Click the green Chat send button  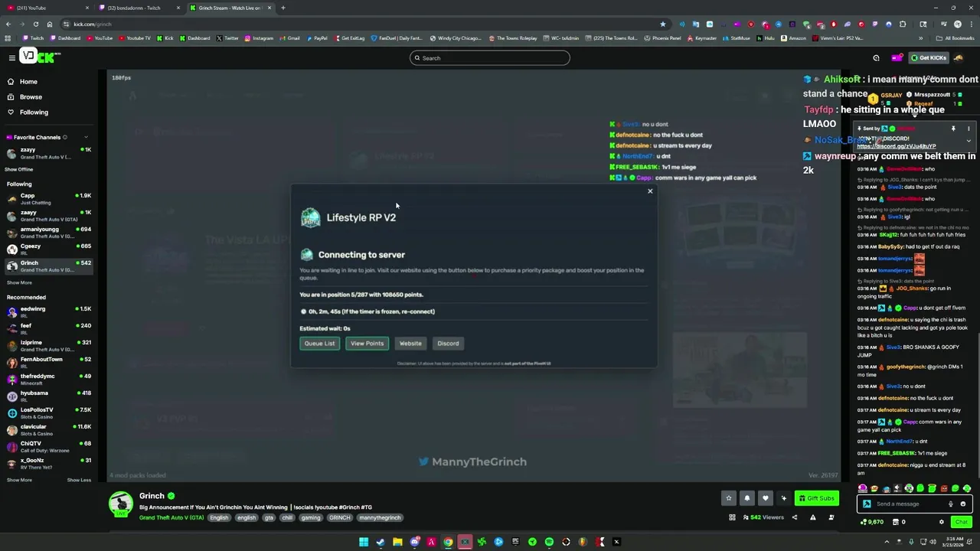(961, 522)
